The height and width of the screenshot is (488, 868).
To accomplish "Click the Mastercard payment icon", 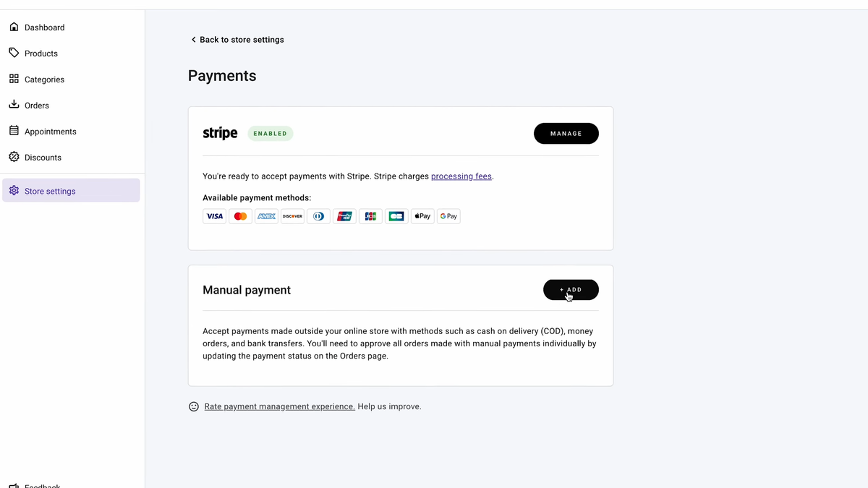I will [x=240, y=216].
